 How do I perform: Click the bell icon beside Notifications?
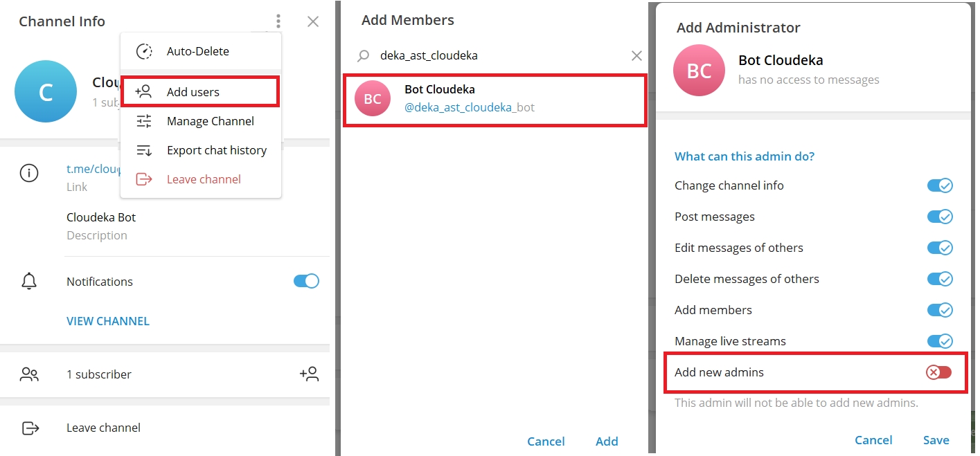(29, 282)
